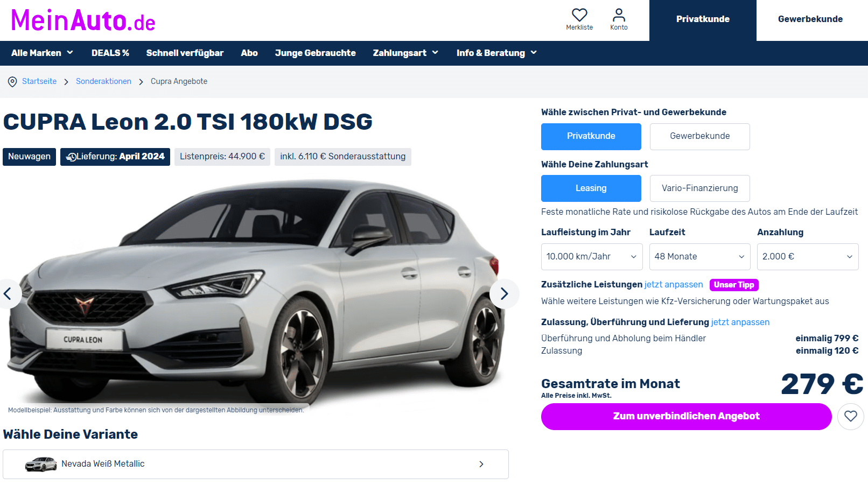Click the Neuwagen badge
This screenshot has height=485, width=868.
pyautogui.click(x=29, y=157)
